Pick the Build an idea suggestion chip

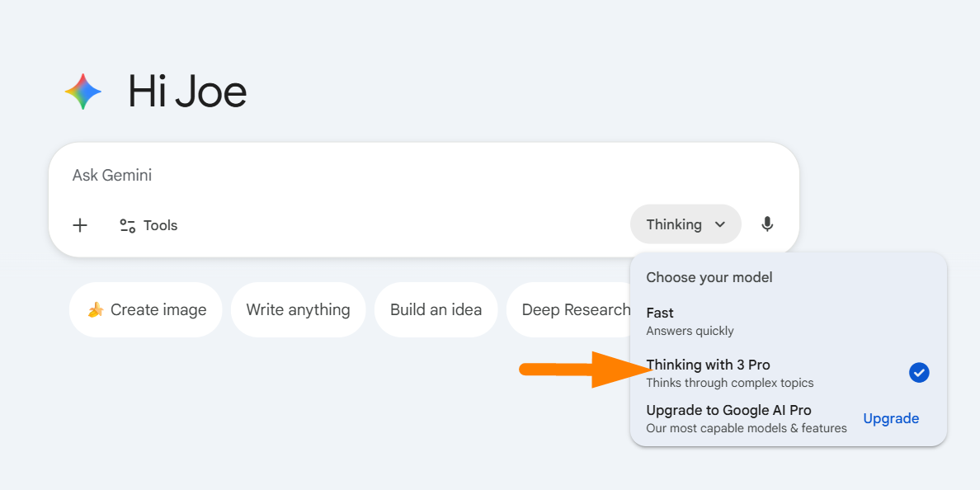pos(436,310)
